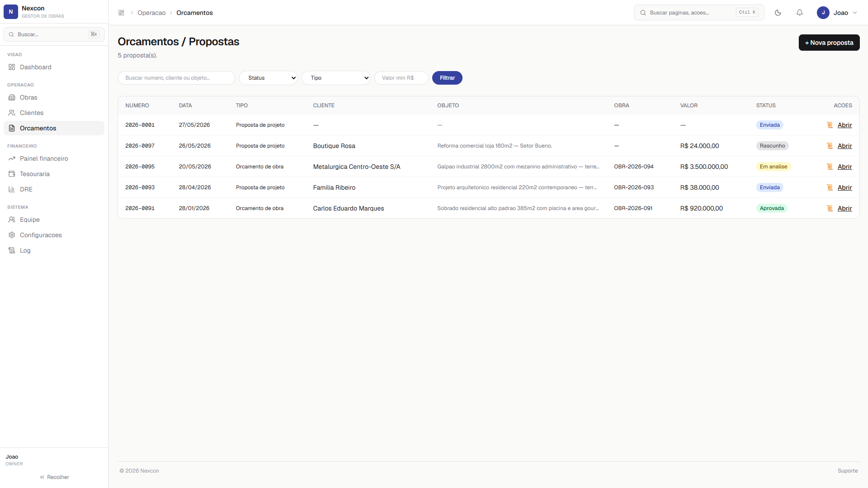Click the document icon for proposal 2026-0095
Screen dimensions: 868x488
830,167
